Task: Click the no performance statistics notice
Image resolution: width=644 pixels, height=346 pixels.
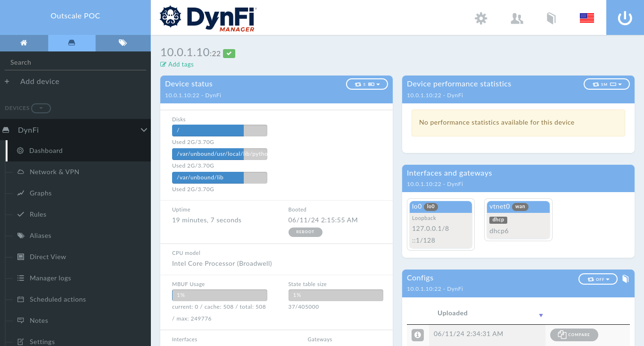Action: (518, 123)
